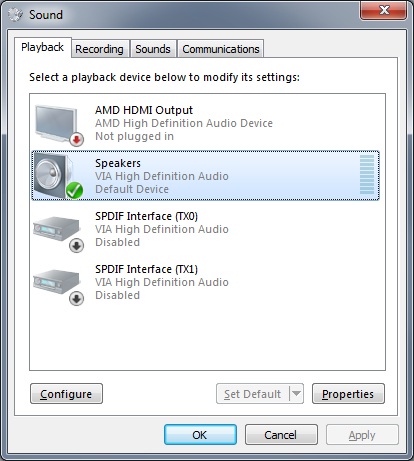Click the disabled arrow badge on TX0
The image size is (414, 461).
pyautogui.click(x=76, y=246)
